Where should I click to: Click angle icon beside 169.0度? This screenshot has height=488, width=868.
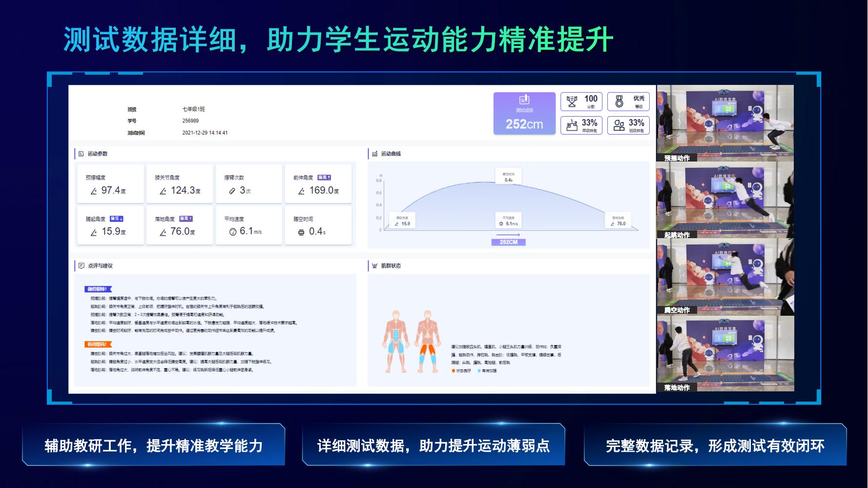[x=302, y=191]
